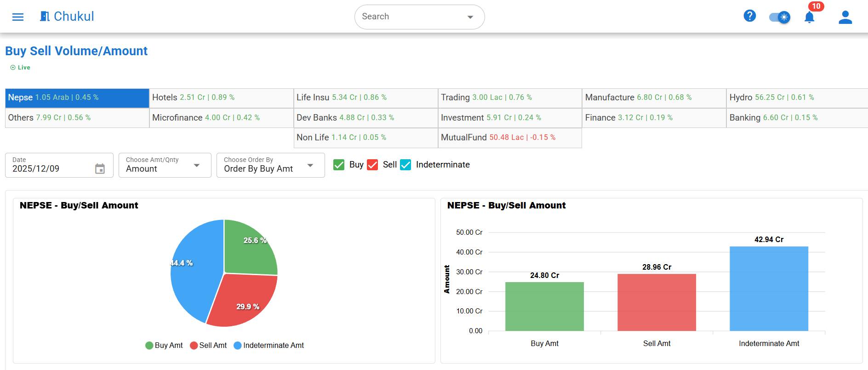Switch to the Microfinance sector
The width and height of the screenshot is (868, 370).
pos(222,118)
